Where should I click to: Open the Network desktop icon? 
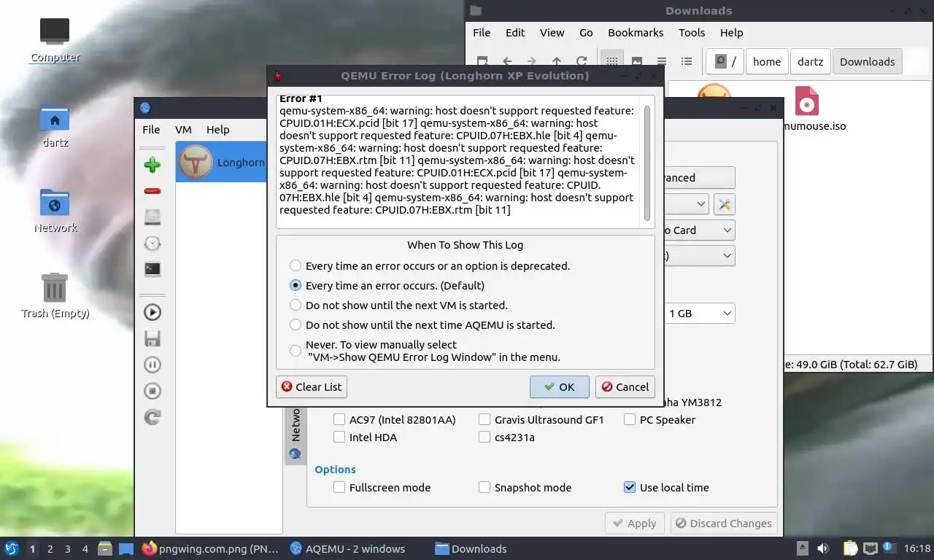click(x=55, y=211)
